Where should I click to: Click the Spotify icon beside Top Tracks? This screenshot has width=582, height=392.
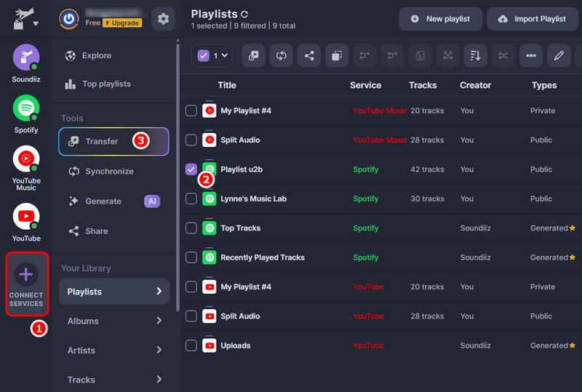(x=210, y=228)
